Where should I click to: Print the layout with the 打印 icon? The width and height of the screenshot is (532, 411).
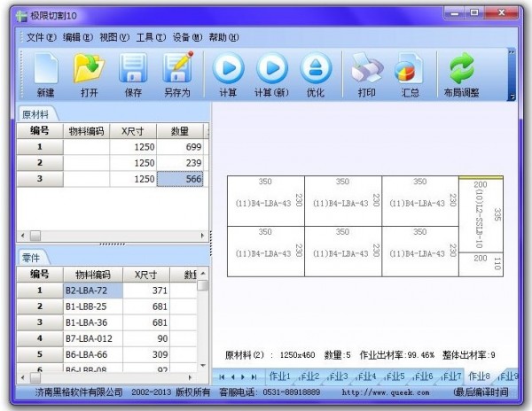(x=366, y=74)
